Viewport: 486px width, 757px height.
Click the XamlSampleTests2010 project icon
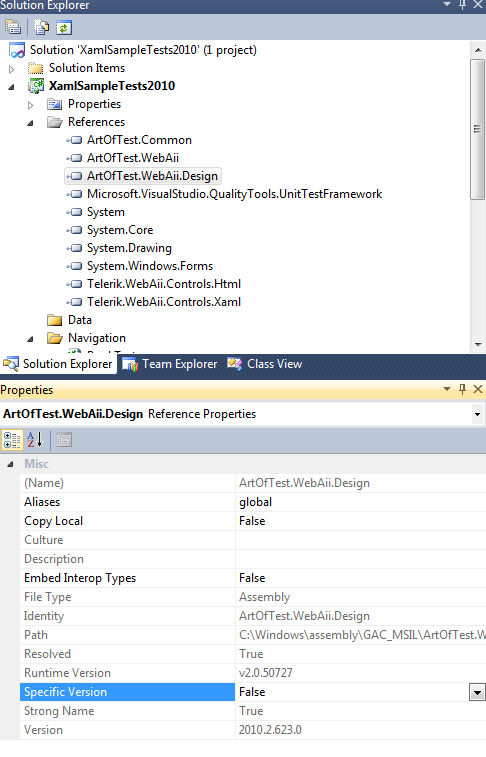click(x=36, y=86)
